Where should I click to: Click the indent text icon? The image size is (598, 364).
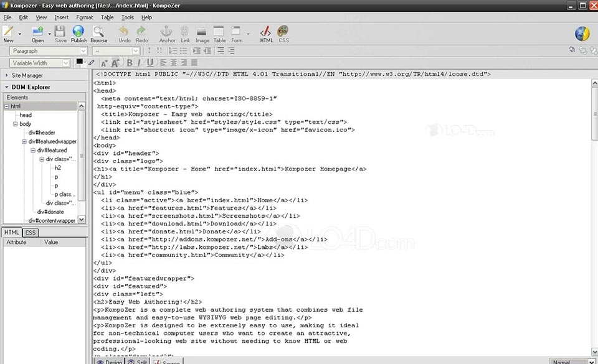(x=197, y=50)
